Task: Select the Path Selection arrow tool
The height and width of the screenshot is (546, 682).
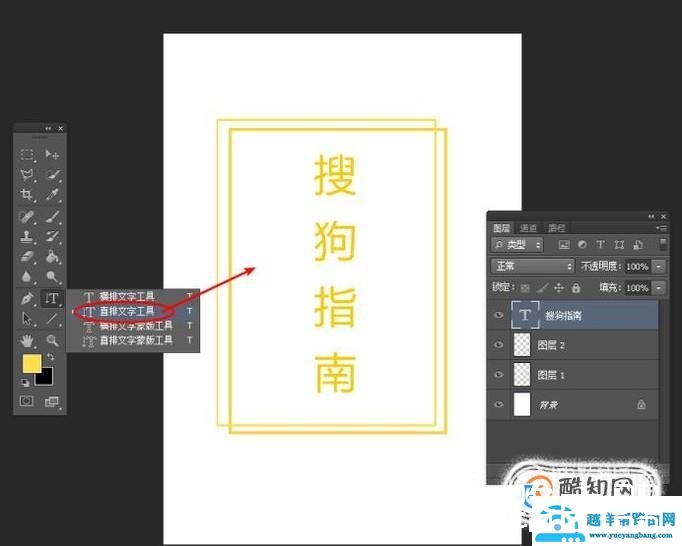Action: click(27, 318)
